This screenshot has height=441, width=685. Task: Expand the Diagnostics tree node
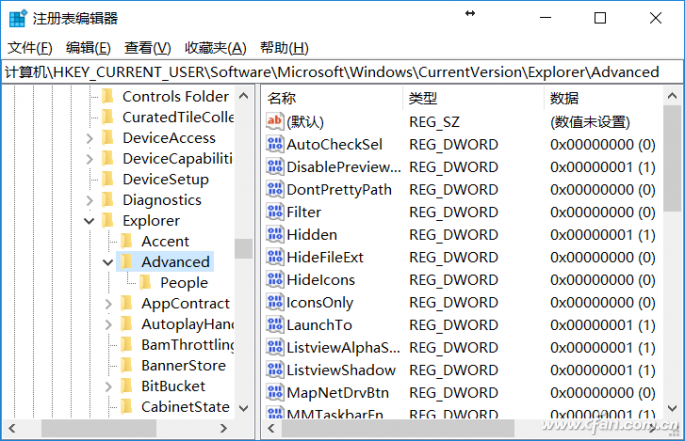point(89,201)
